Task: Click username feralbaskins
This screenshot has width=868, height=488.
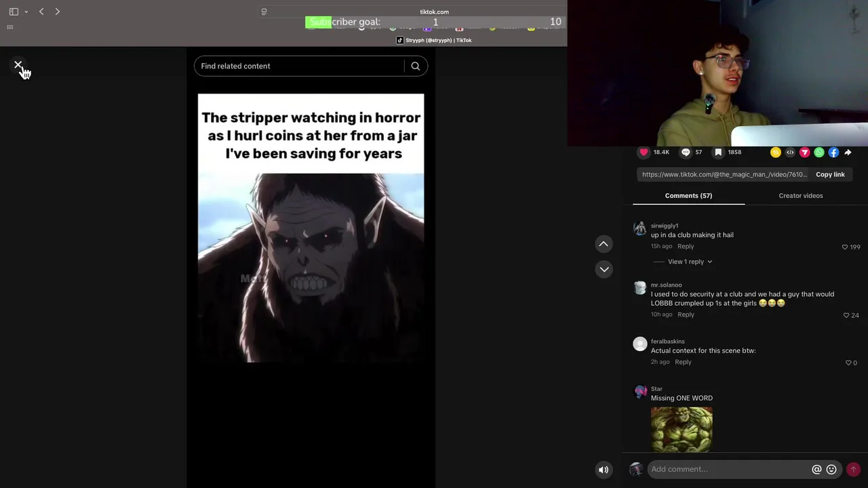Action: (x=668, y=342)
